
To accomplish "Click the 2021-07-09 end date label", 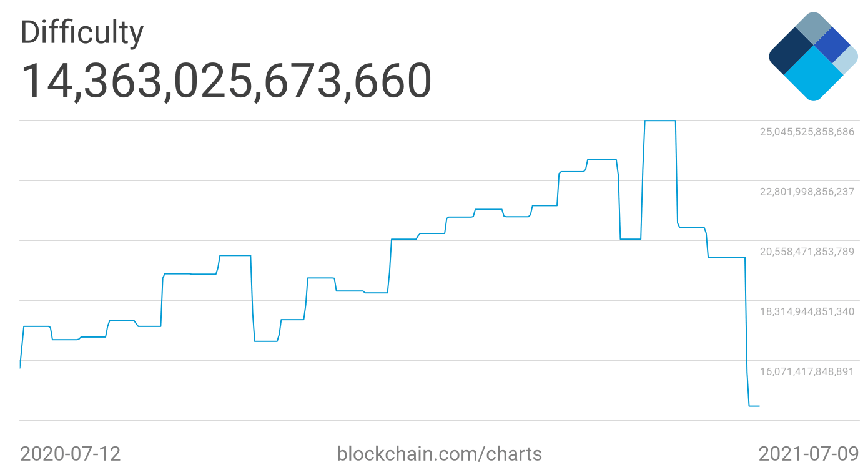I will (808, 453).
